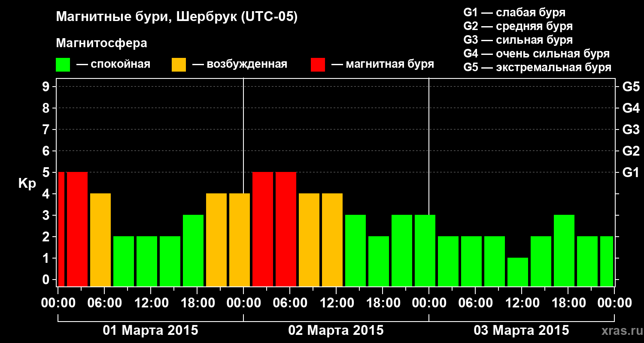Select the 'G3 — сильная буря' line
Image resolution: width=644 pixels, height=343 pixels.
coord(518,40)
